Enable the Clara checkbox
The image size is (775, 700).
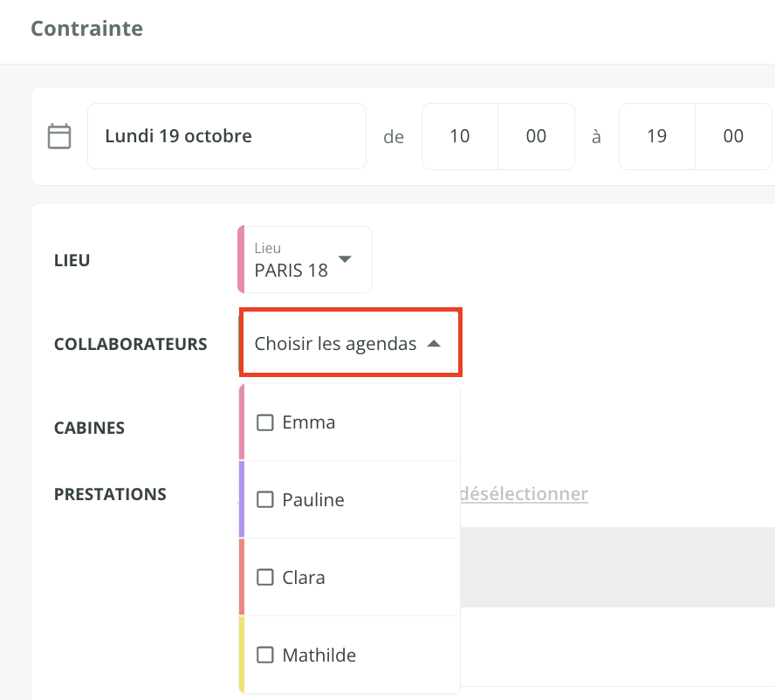[265, 578]
